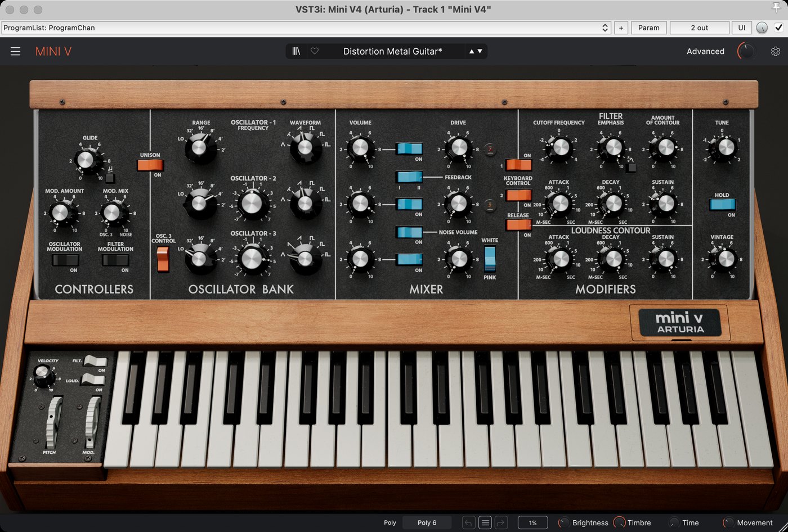Flip the Osc. 3 Control switch
The width and height of the screenshot is (788, 532).
click(163, 259)
